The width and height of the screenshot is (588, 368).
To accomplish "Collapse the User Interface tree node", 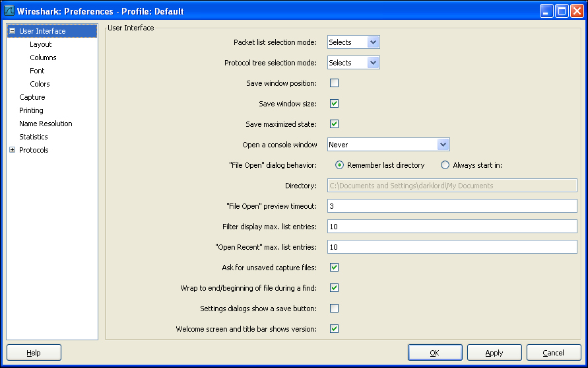I will (12, 31).
